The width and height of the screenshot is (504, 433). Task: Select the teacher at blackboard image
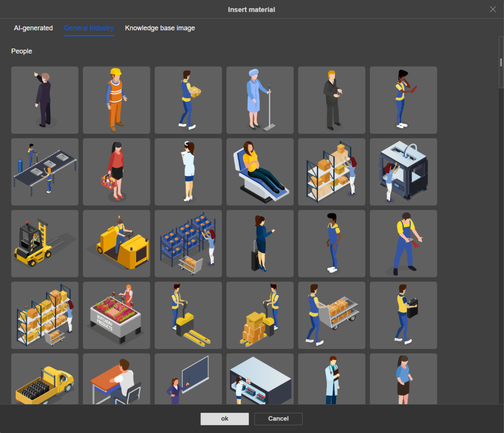[188, 379]
